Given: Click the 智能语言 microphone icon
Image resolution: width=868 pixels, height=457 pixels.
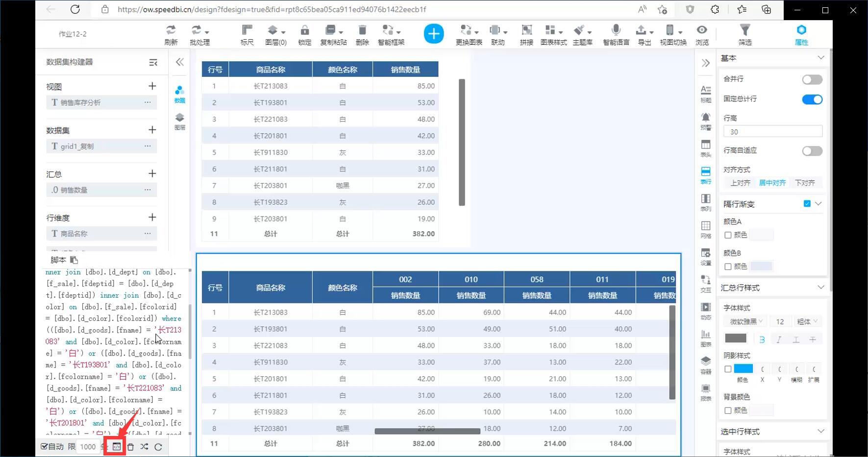Looking at the screenshot, I should point(616,30).
